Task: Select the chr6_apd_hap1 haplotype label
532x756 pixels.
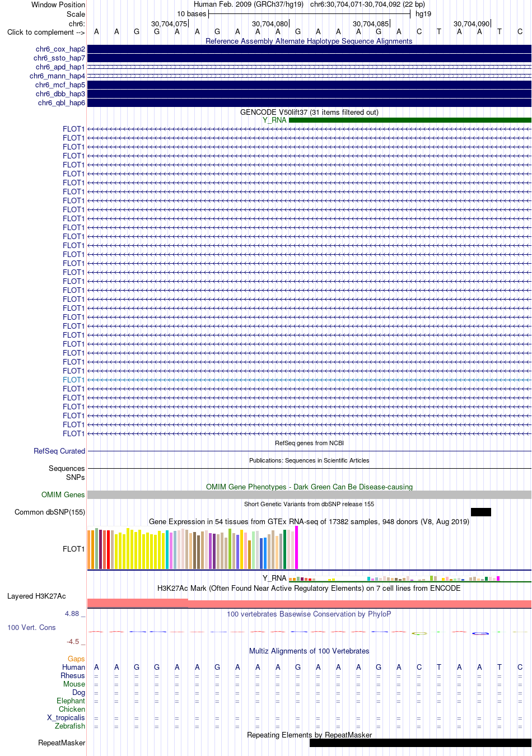Action: [60, 67]
